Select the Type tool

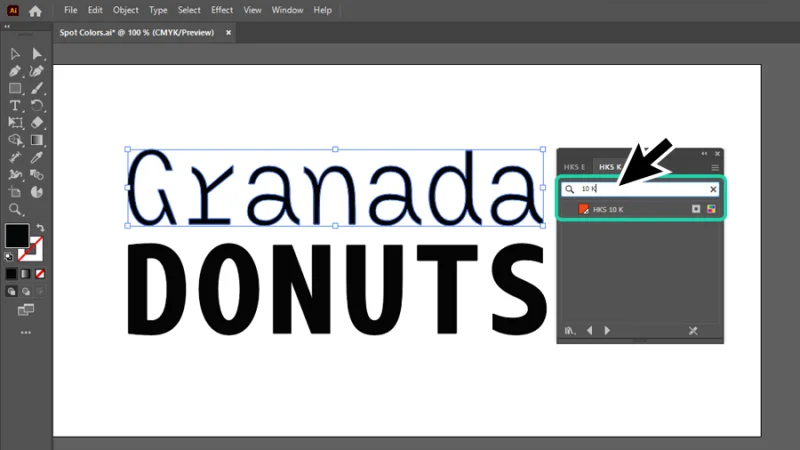pos(15,106)
